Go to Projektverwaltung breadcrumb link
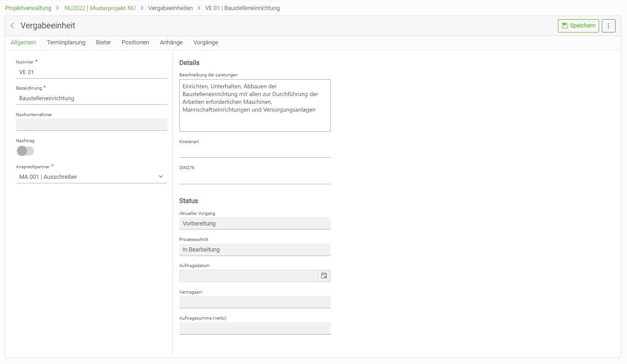Viewport: 627px width, 364px height. pos(28,8)
